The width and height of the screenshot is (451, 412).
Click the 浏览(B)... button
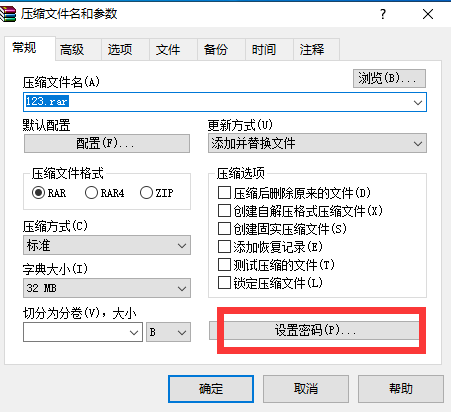389,78
